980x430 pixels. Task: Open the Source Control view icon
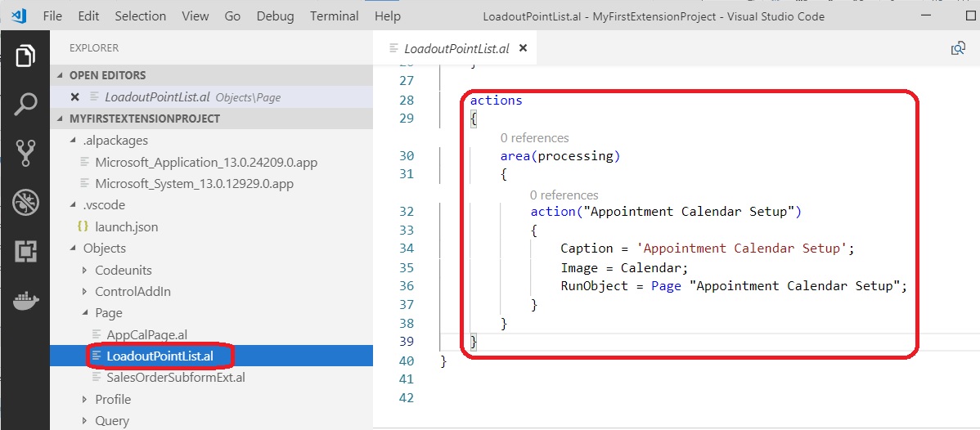[25, 152]
